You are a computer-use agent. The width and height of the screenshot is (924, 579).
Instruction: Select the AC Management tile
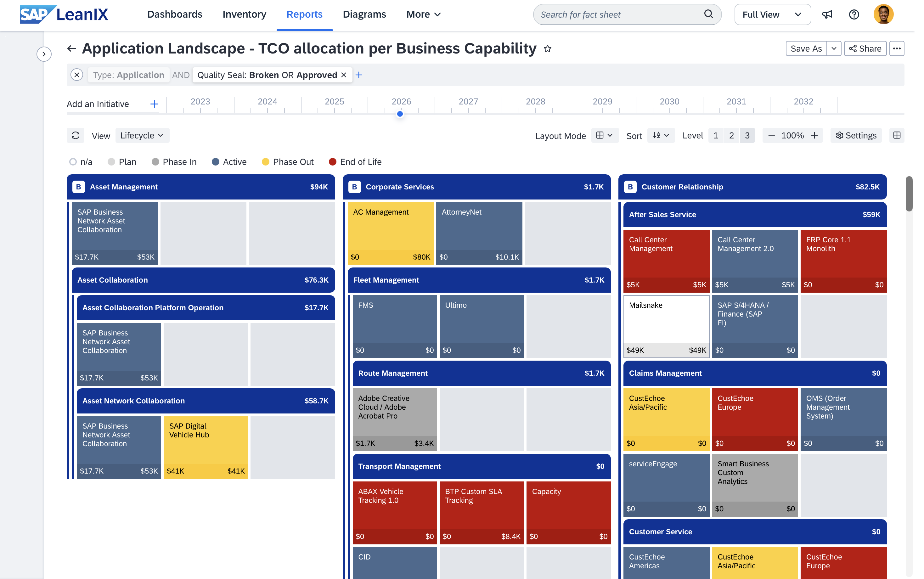[x=391, y=233]
